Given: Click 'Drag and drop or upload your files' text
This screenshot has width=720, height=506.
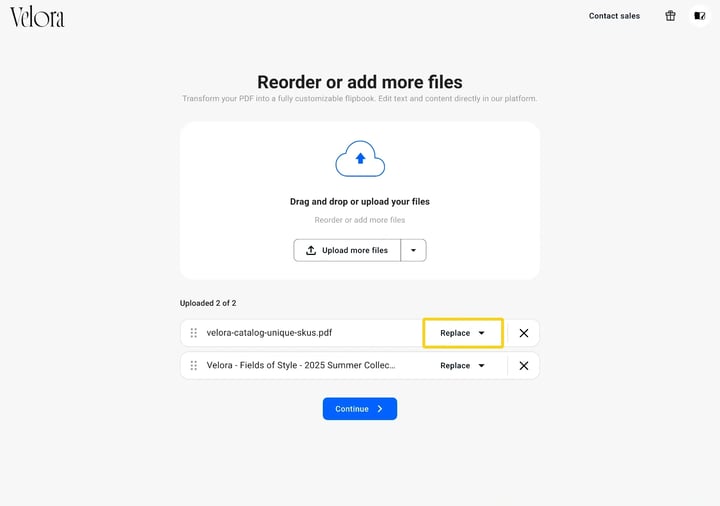Looking at the screenshot, I should (x=360, y=202).
